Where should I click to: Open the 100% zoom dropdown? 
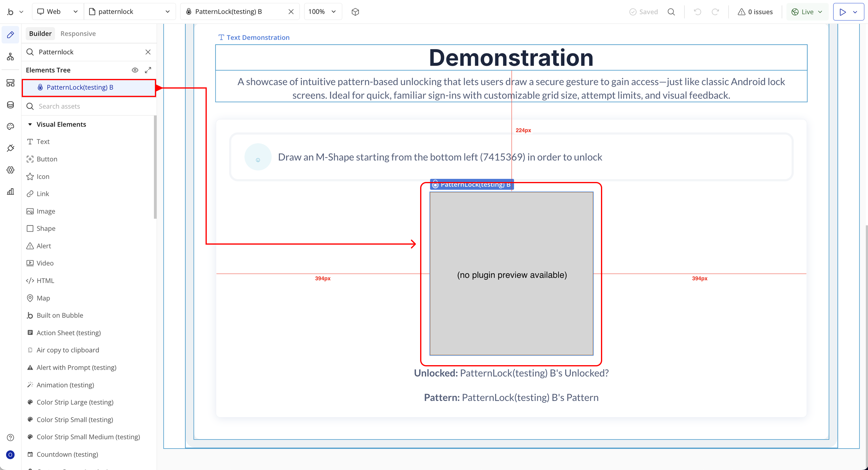point(322,12)
